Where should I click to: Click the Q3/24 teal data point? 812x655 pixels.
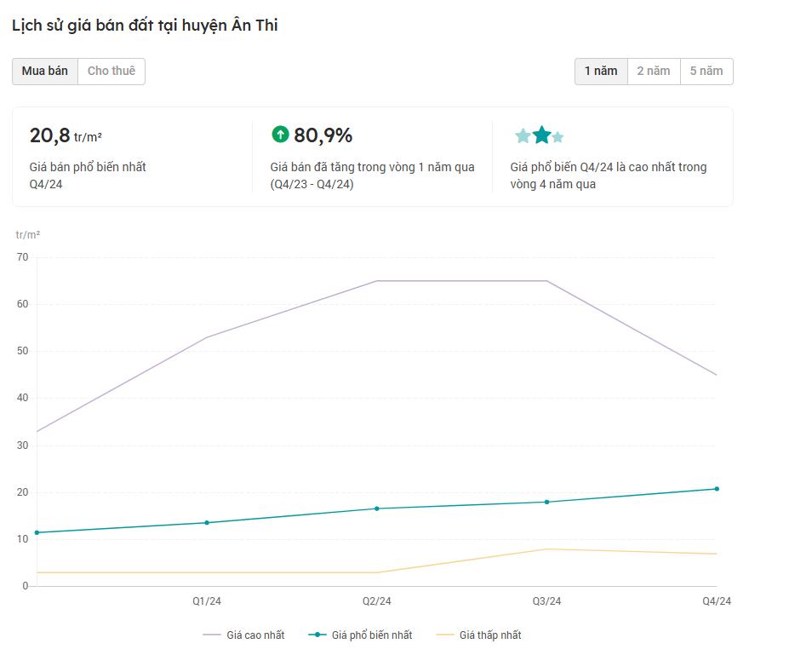[x=547, y=502]
